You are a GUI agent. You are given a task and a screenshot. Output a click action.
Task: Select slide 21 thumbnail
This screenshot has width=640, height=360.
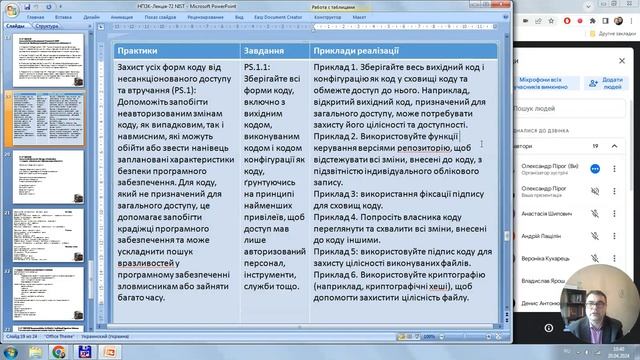48,236
